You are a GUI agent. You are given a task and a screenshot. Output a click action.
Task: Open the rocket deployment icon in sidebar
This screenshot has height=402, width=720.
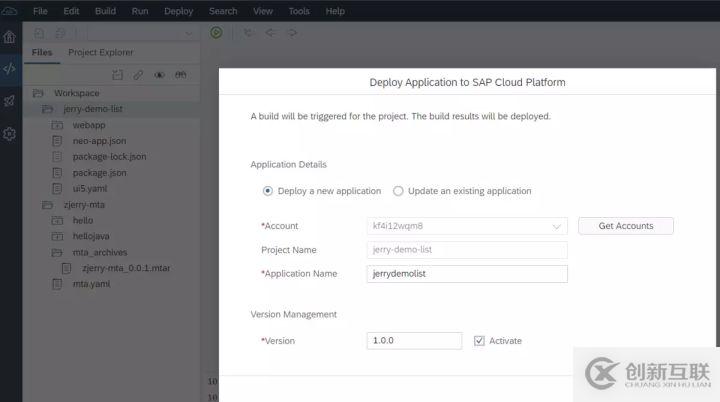(x=9, y=101)
